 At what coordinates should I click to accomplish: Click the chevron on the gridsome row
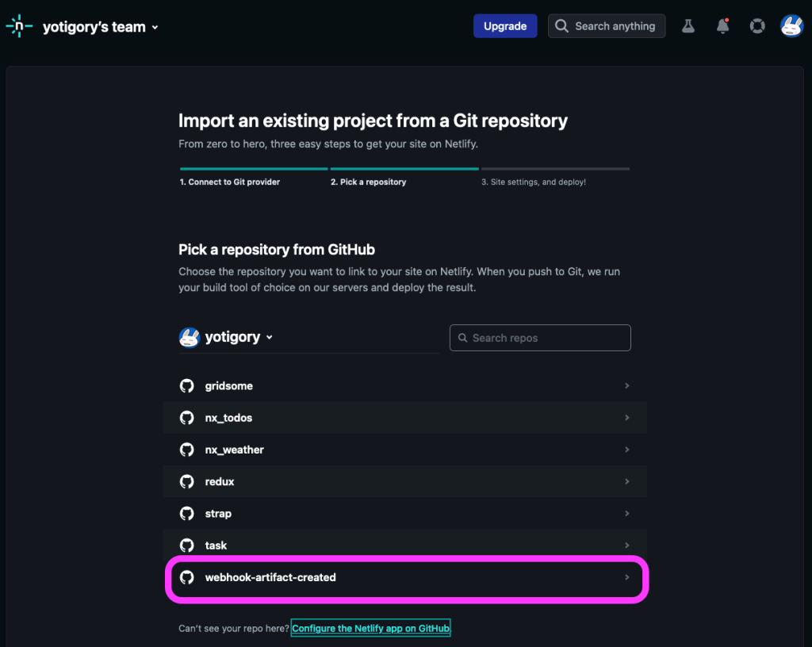click(626, 385)
